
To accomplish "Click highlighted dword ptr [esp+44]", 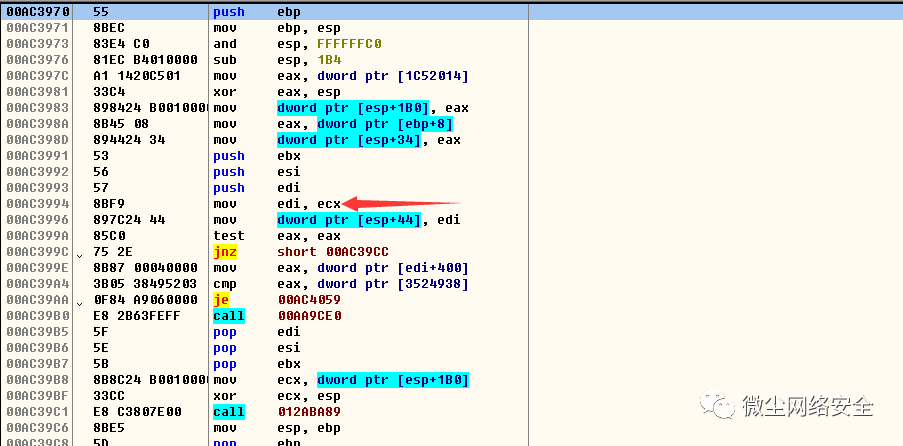I will [x=349, y=220].
